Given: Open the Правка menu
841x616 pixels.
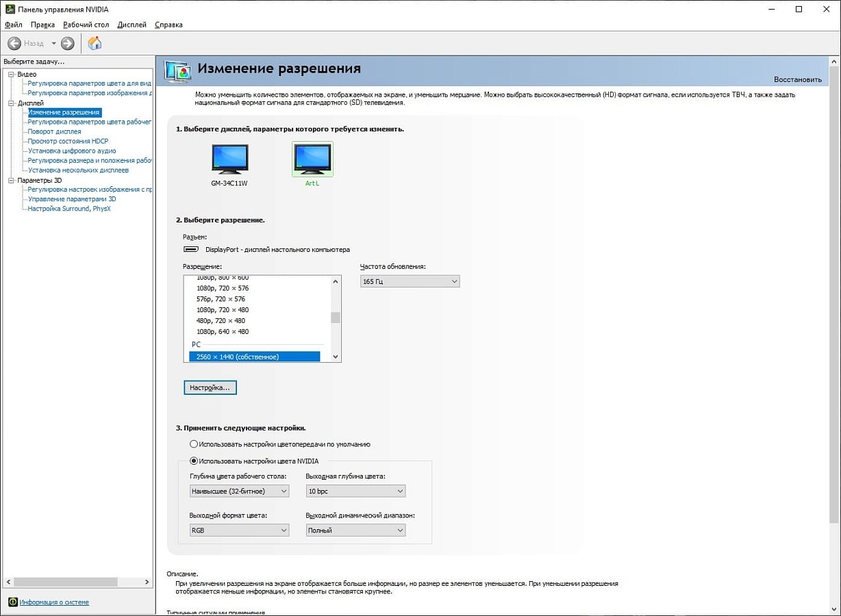Looking at the screenshot, I should [x=42, y=25].
